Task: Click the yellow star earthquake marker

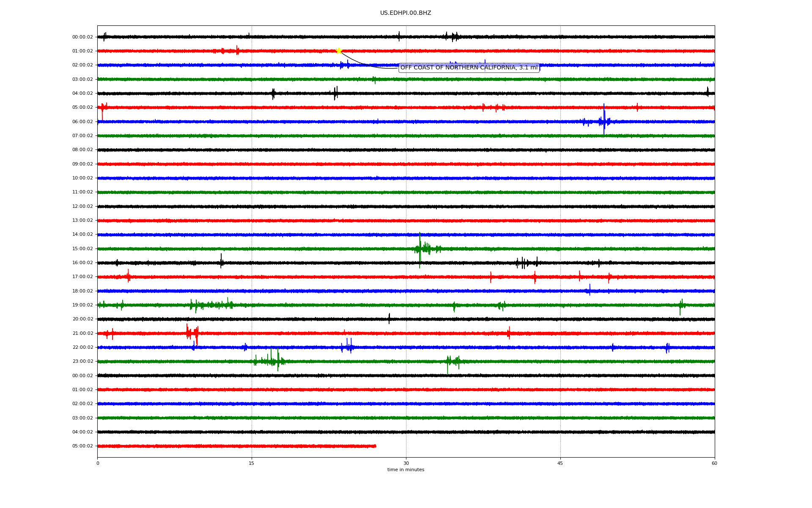Action: click(339, 51)
